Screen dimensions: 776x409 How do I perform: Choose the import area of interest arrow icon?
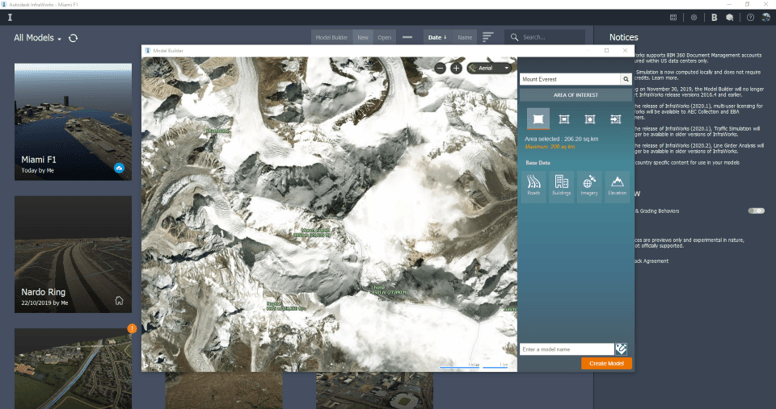[615, 119]
